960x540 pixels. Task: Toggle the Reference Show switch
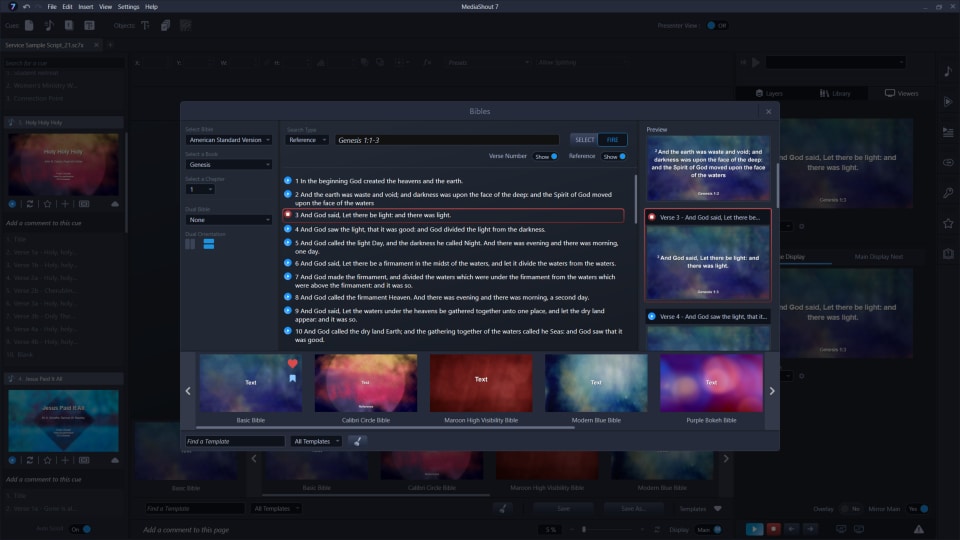pos(614,156)
